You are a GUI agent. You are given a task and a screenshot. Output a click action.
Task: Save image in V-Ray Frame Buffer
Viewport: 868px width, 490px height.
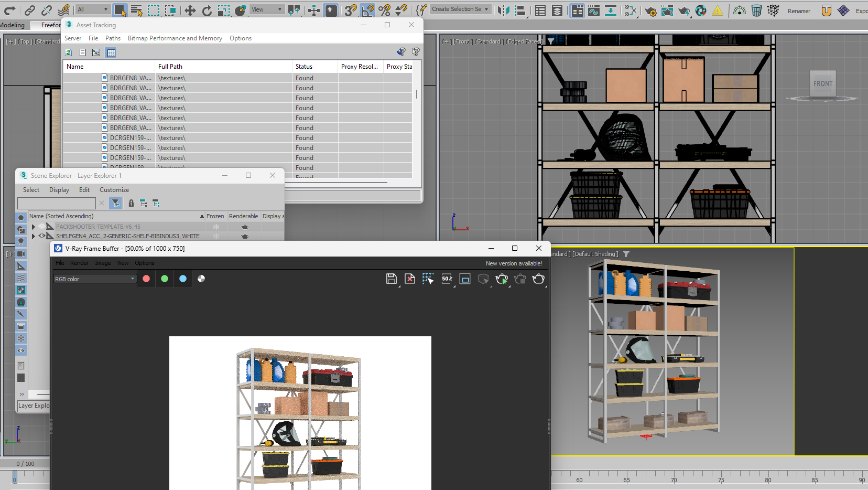pyautogui.click(x=391, y=279)
